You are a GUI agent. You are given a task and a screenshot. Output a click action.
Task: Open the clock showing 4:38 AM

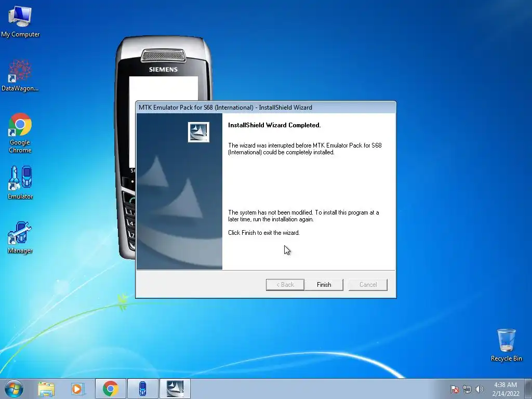click(506, 389)
